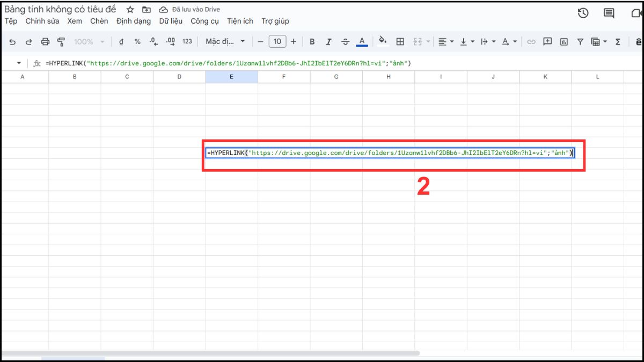This screenshot has height=362, width=644.
Task: Create a filter
Action: pyautogui.click(x=580, y=41)
